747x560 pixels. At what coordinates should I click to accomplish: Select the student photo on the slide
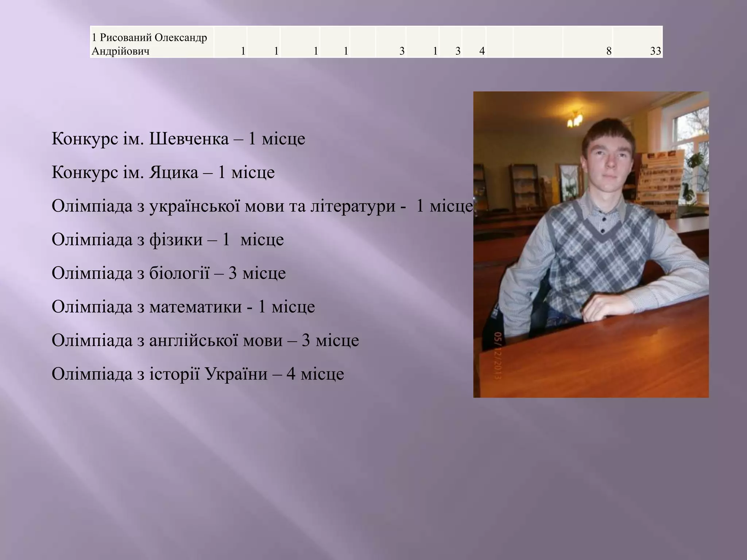point(591,244)
